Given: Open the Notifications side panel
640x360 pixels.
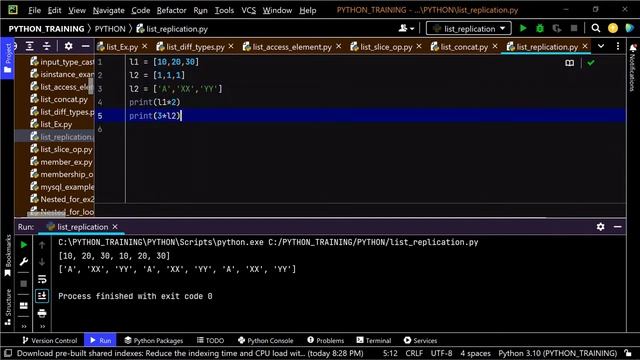Looking at the screenshot, I should point(633,68).
